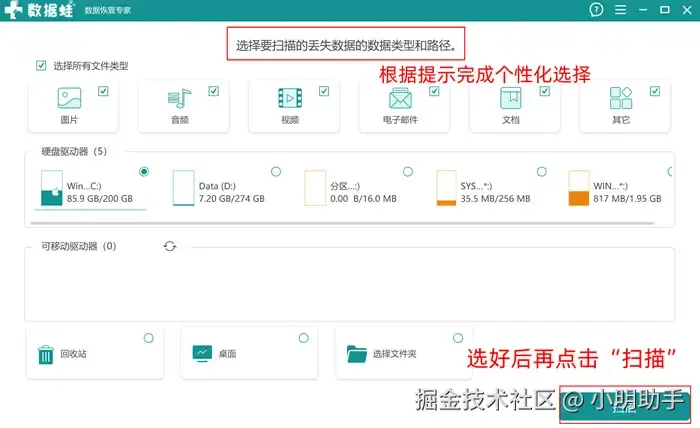The width and height of the screenshot is (700, 428).
Task: Click the SYS 256 MB drive icon
Action: [446, 188]
